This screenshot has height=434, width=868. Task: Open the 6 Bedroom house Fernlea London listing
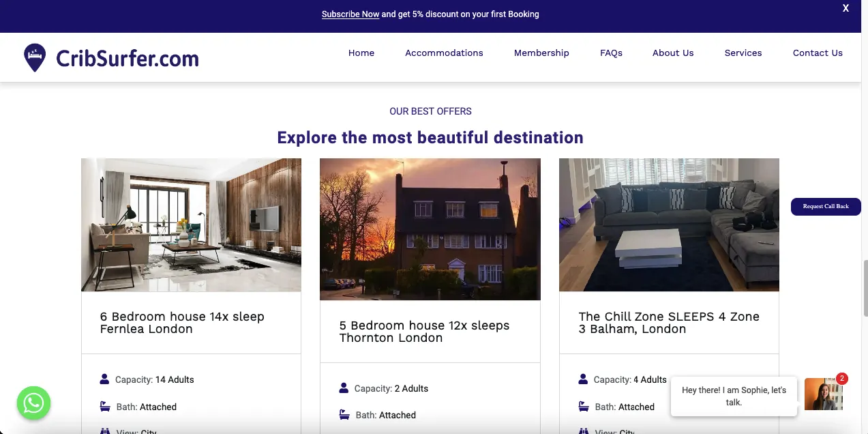tap(182, 323)
